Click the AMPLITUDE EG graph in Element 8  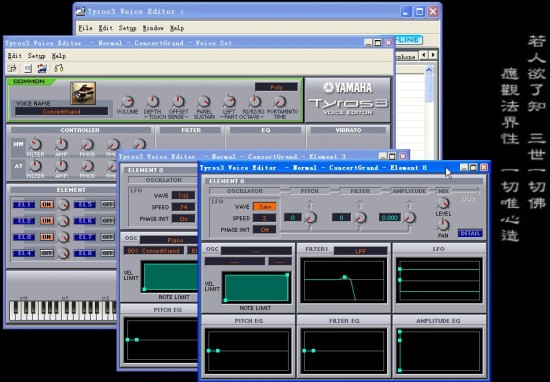click(439, 351)
